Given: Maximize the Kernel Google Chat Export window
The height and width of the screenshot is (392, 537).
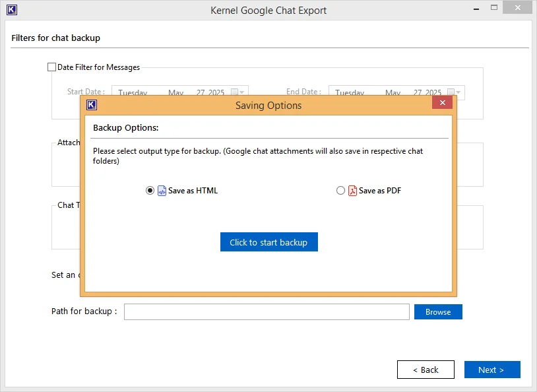Looking at the screenshot, I should click(x=494, y=7).
